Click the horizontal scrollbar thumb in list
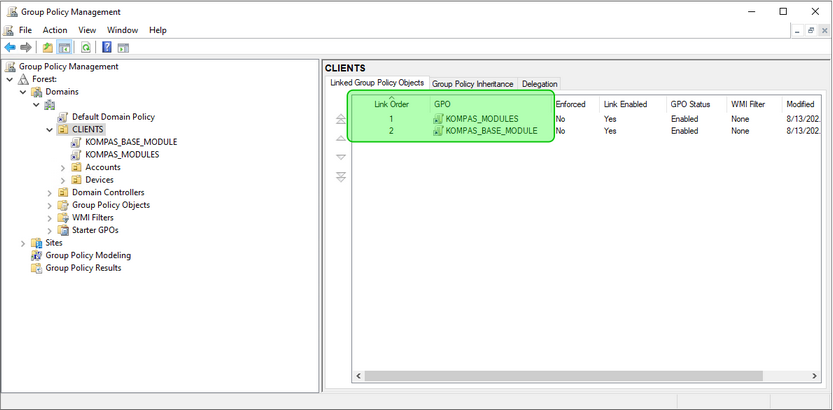Image resolution: width=833 pixels, height=410 pixels. pos(564,376)
